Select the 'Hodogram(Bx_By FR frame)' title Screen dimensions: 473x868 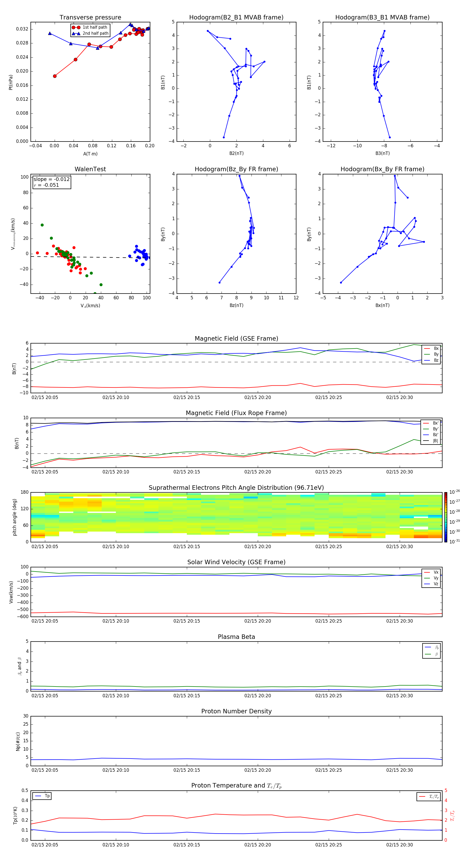click(382, 169)
